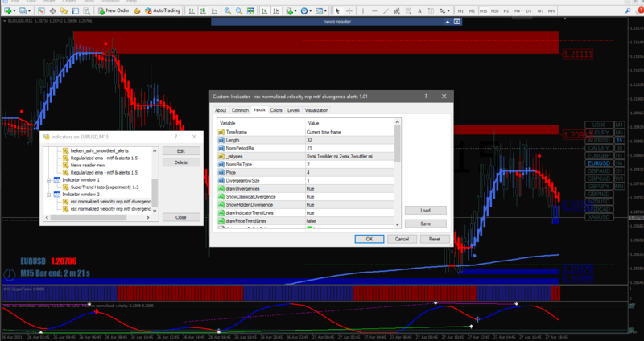The image size is (644, 341).
Task: Select SuperTrend Histo (experiment) 1.3 indicator
Action: [x=105, y=187]
